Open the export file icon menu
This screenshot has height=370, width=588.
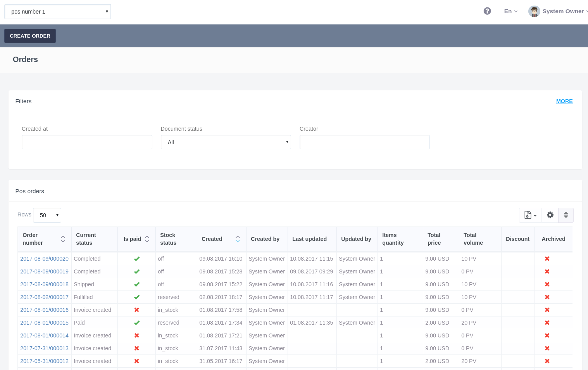pos(530,215)
